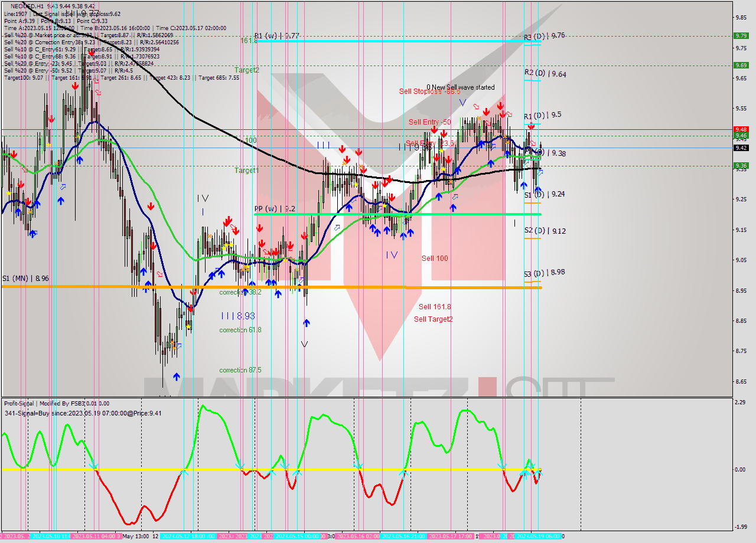Select the '2023.05.16 21:00' time marker
756x543 pixels.
[x=403, y=537]
